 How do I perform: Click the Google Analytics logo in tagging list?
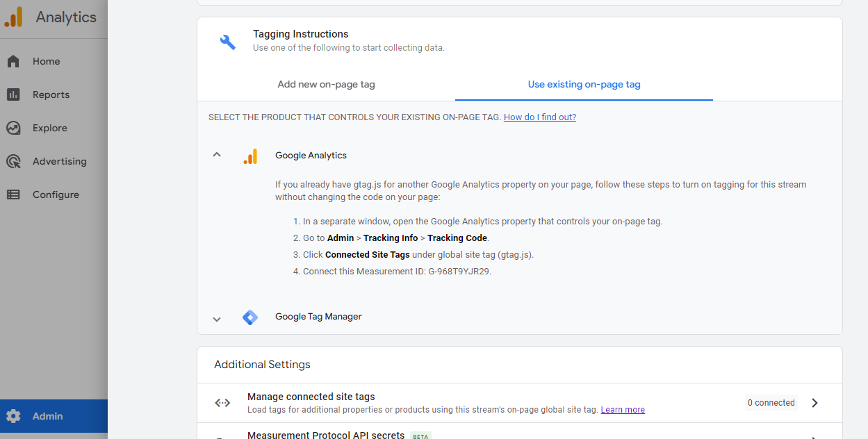click(x=251, y=156)
